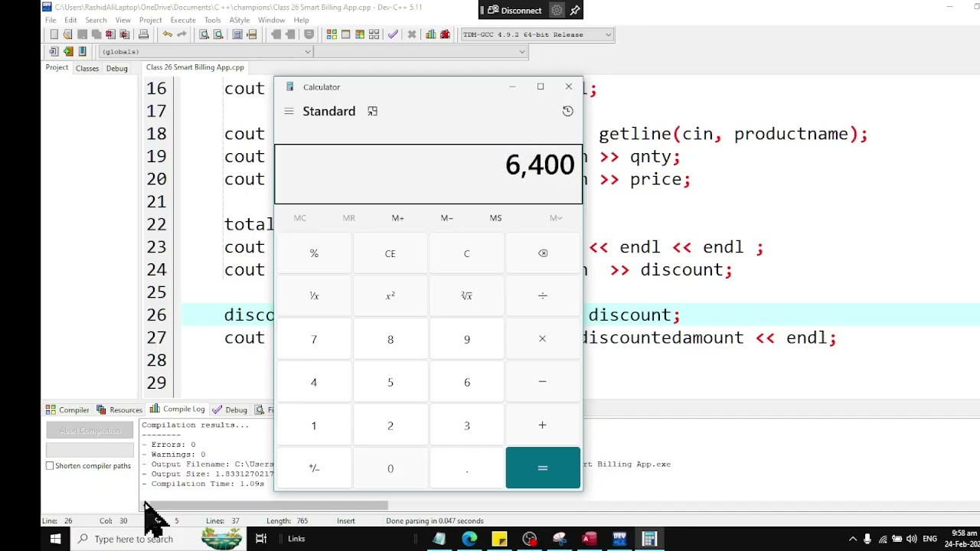This screenshot has width=980, height=551.
Task: Click the Disconnect button
Action: [513, 10]
